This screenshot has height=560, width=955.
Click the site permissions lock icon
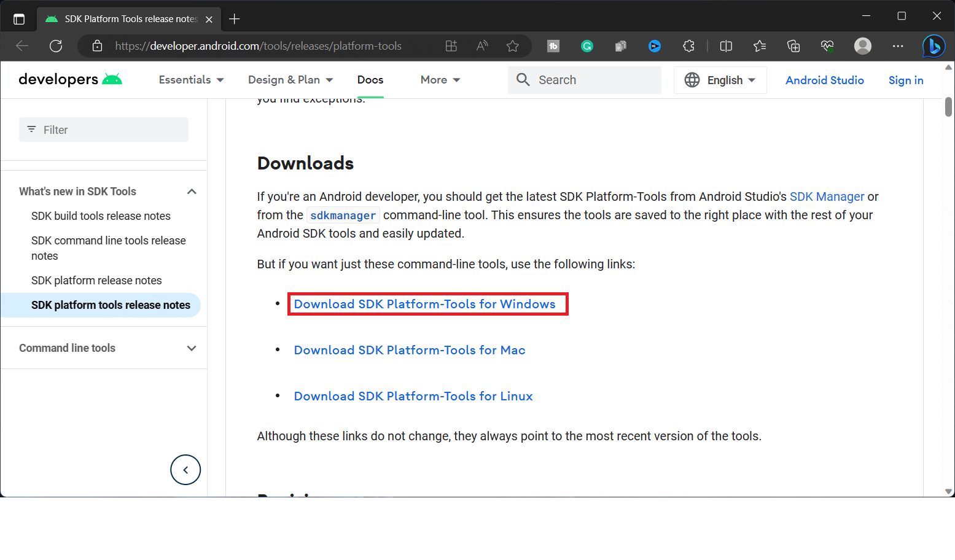pos(97,46)
